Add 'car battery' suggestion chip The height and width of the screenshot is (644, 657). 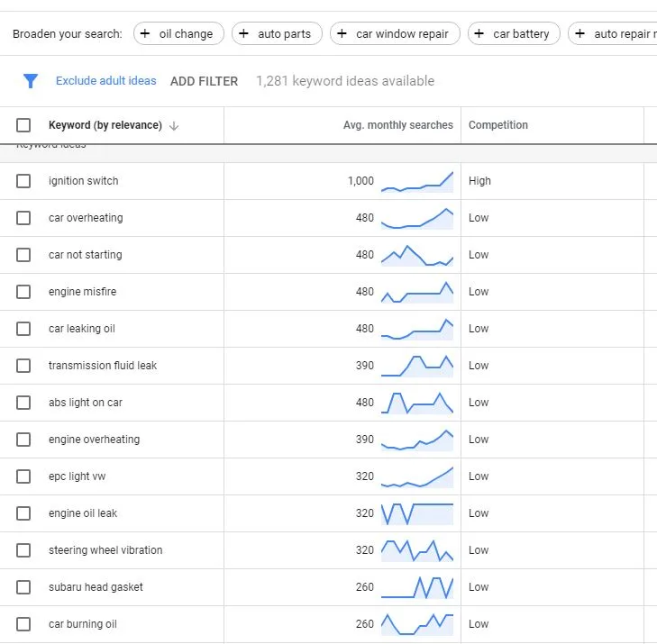point(514,33)
